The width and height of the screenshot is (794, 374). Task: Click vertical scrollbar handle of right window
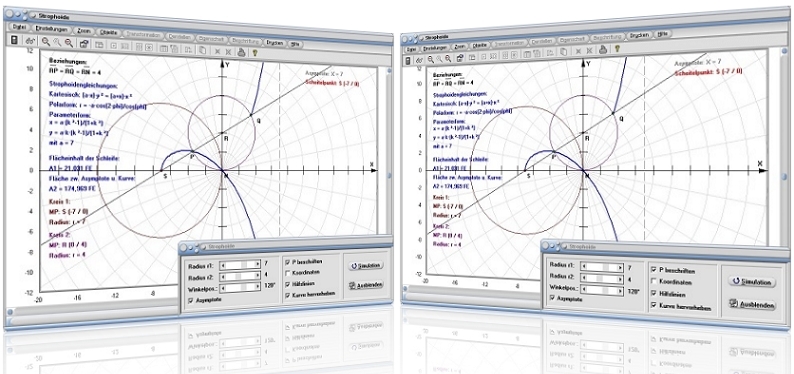[x=784, y=177]
